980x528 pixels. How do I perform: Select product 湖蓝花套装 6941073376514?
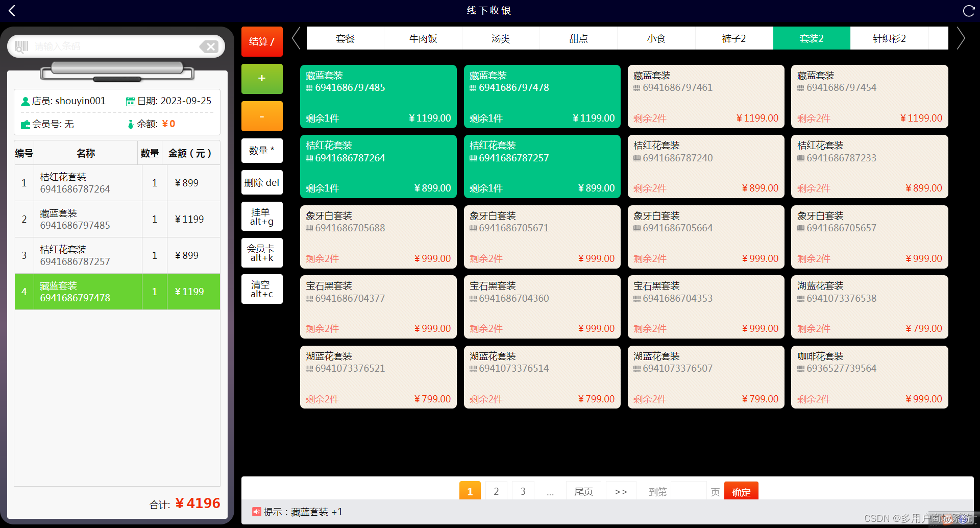pos(542,377)
